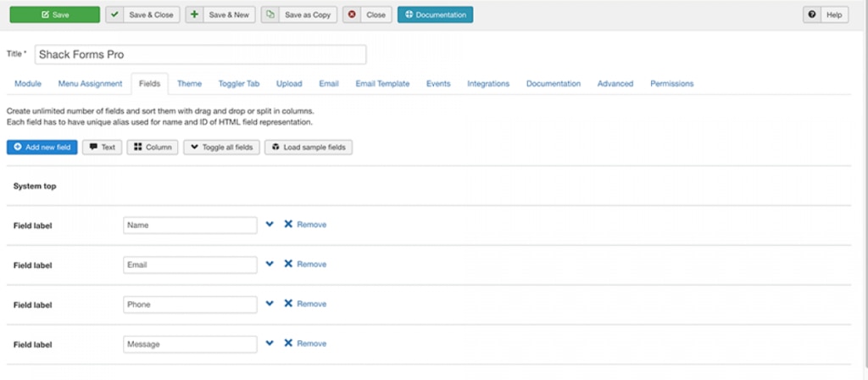
Task: Click the Column button with grid icon
Action: coord(153,148)
